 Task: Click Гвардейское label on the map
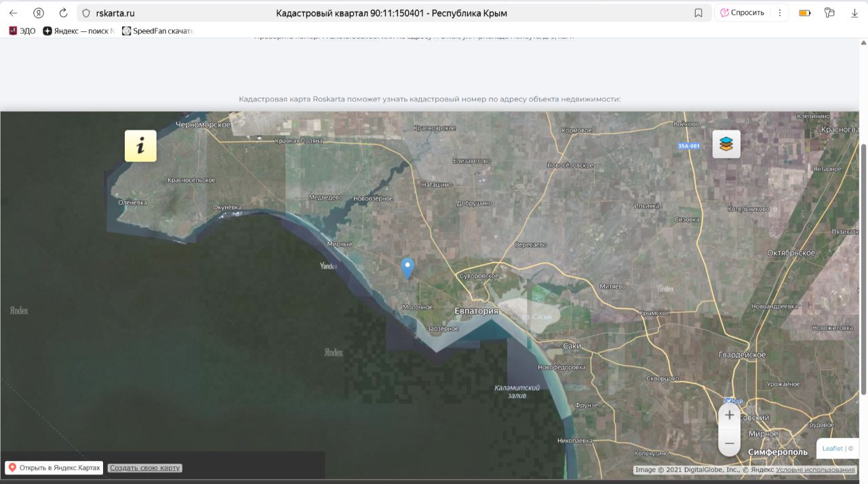point(742,355)
